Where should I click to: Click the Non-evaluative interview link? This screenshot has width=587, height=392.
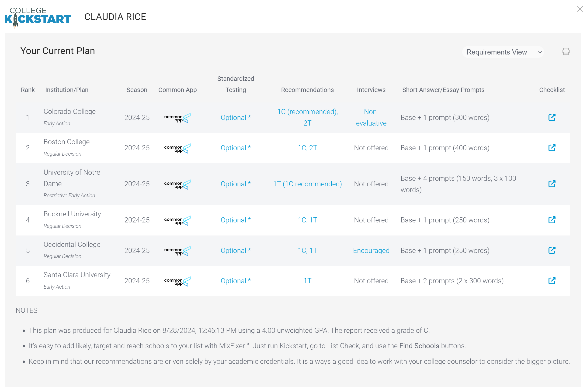point(371,117)
